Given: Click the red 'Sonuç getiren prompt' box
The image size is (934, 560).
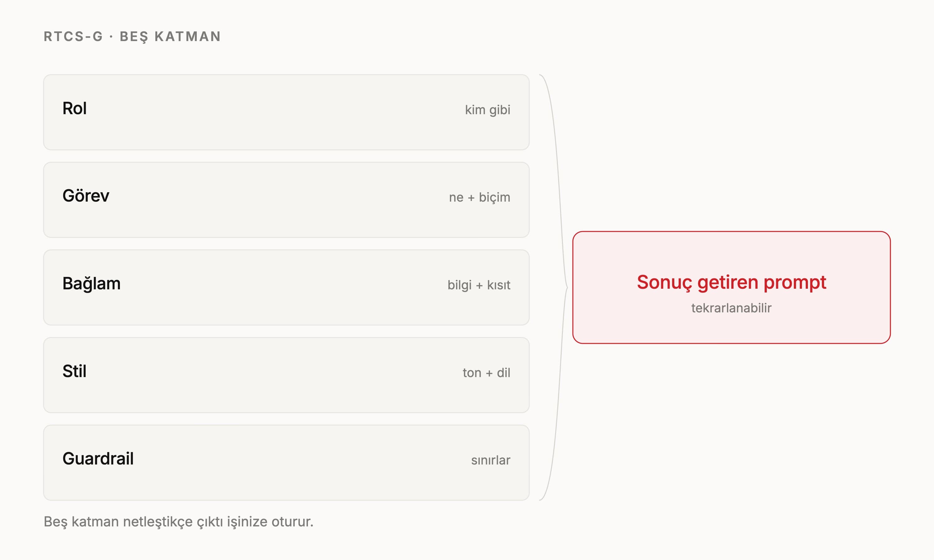Looking at the screenshot, I should pyautogui.click(x=731, y=287).
